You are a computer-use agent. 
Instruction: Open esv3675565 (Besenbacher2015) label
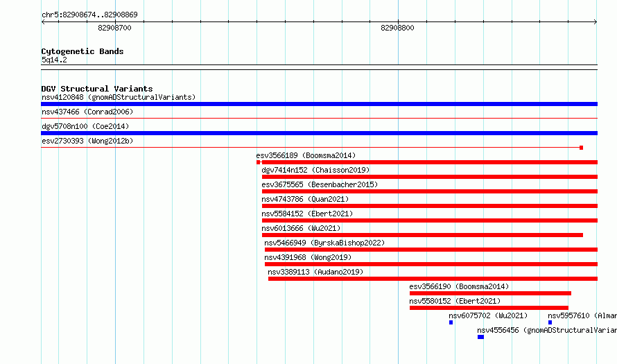pos(320,184)
